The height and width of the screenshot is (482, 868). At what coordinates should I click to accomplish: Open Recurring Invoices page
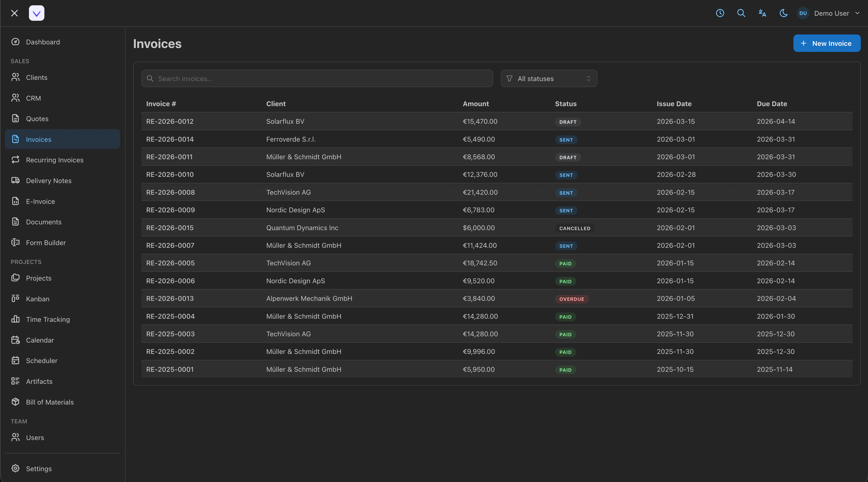62,160
